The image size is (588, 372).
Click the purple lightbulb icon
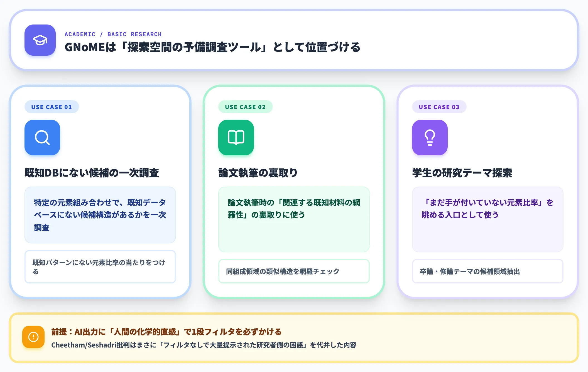(x=430, y=138)
